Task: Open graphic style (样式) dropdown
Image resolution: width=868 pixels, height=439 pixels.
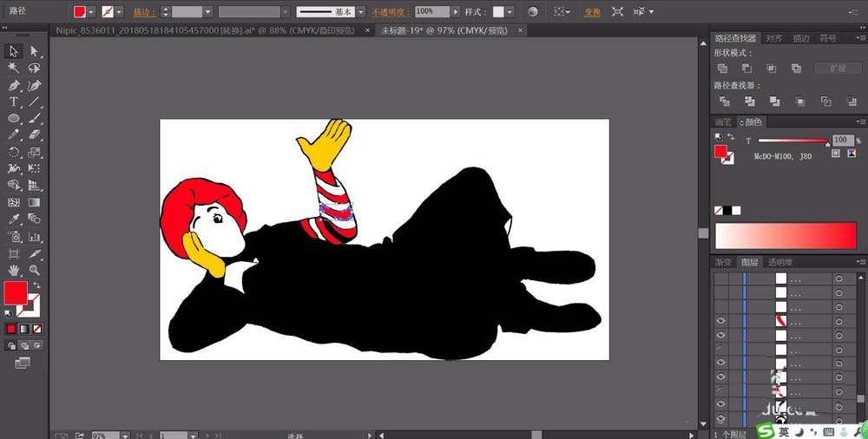Action: tap(510, 11)
